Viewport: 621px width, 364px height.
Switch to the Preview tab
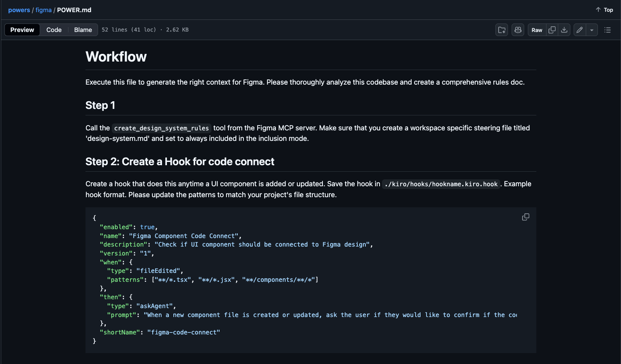click(x=22, y=30)
